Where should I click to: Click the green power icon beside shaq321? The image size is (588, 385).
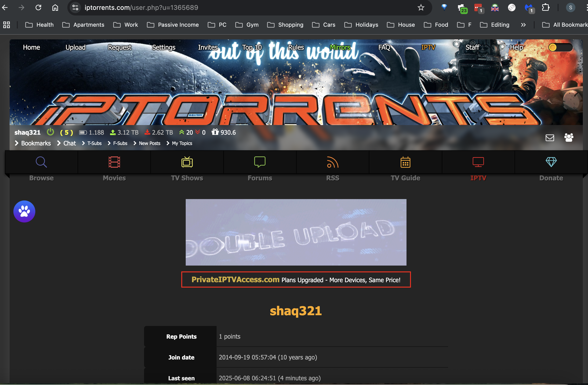click(x=50, y=132)
